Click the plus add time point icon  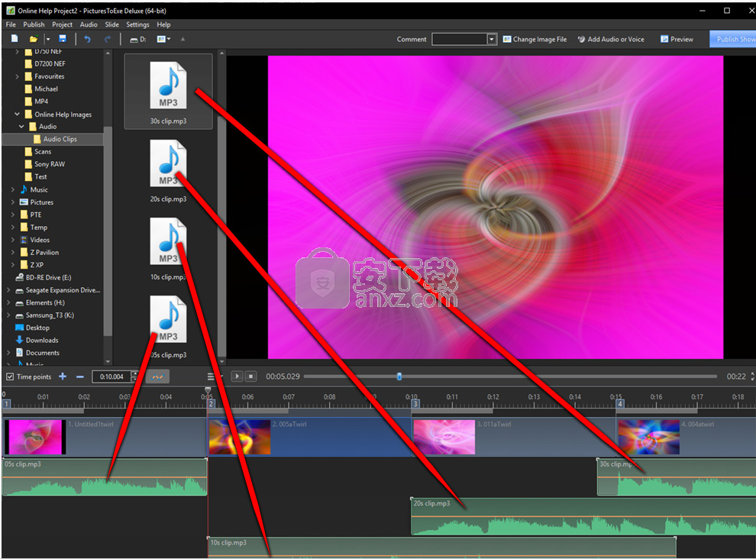tap(63, 376)
